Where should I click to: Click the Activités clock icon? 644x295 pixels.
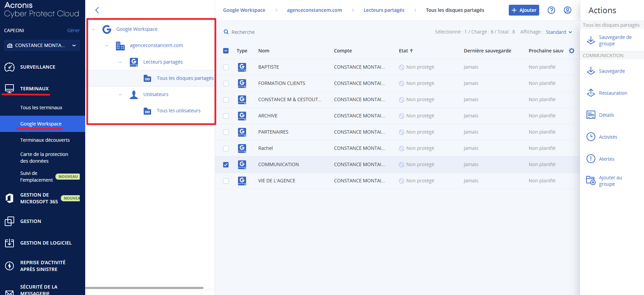coord(591,137)
